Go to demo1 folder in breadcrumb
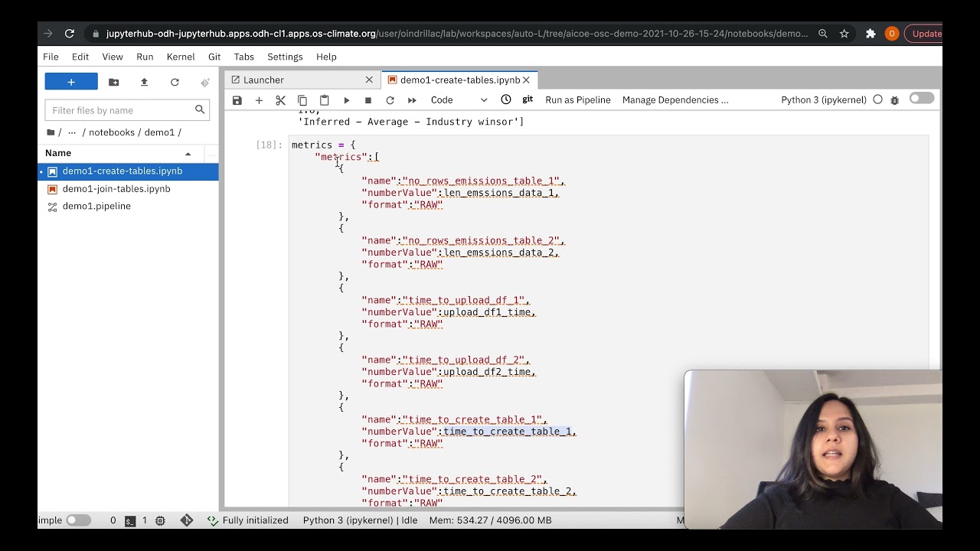Screen dimensions: 980x551 (x=159, y=132)
